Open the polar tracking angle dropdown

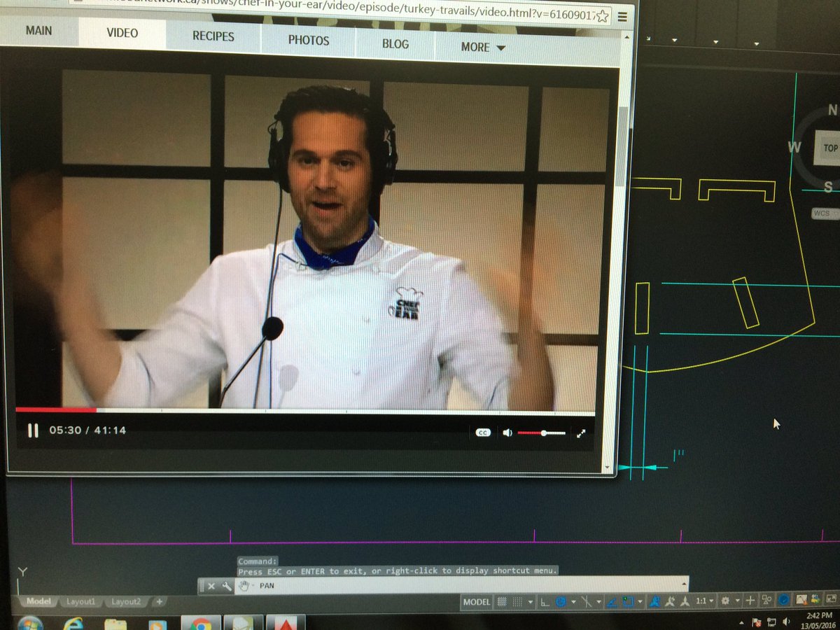coord(573,602)
